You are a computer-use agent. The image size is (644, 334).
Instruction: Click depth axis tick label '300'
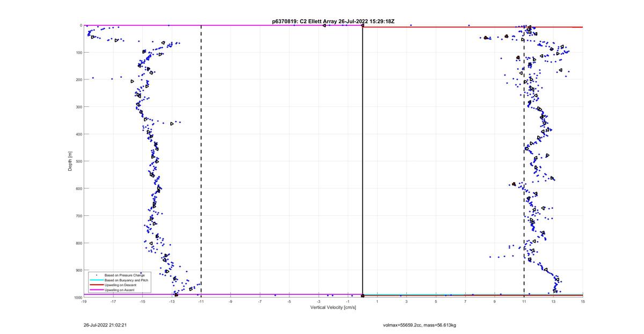pyautogui.click(x=78, y=107)
